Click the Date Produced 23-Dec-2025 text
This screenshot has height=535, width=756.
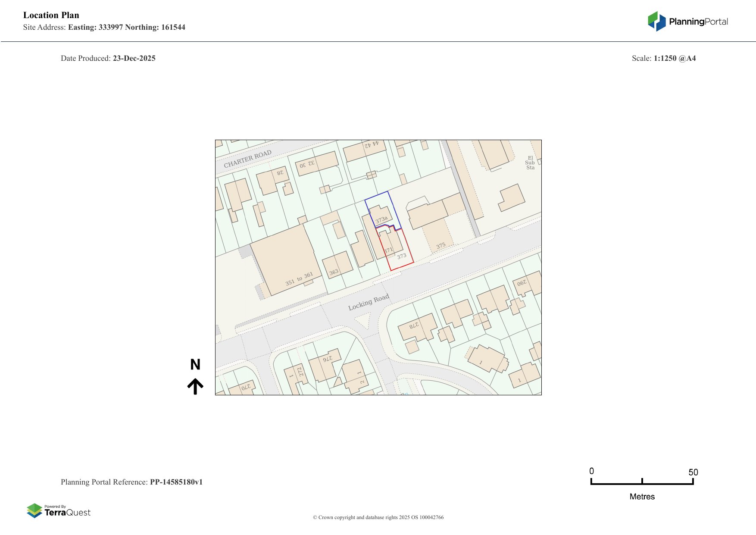108,58
